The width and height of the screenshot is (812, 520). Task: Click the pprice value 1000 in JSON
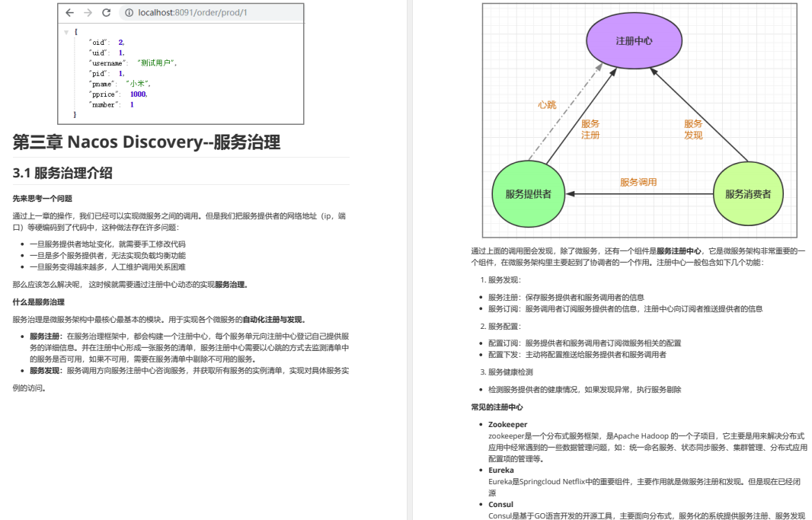139,94
